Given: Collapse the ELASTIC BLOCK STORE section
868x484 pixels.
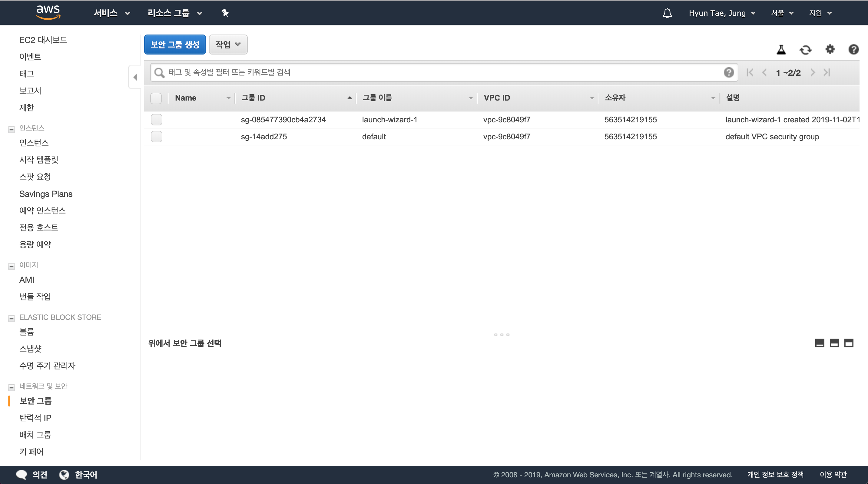Looking at the screenshot, I should coord(12,318).
